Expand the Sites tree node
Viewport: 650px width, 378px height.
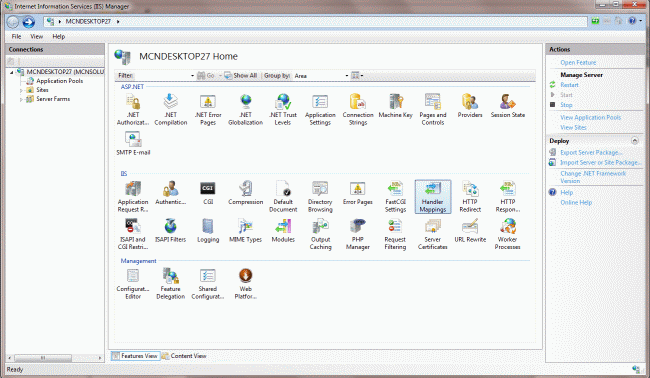tap(21, 90)
